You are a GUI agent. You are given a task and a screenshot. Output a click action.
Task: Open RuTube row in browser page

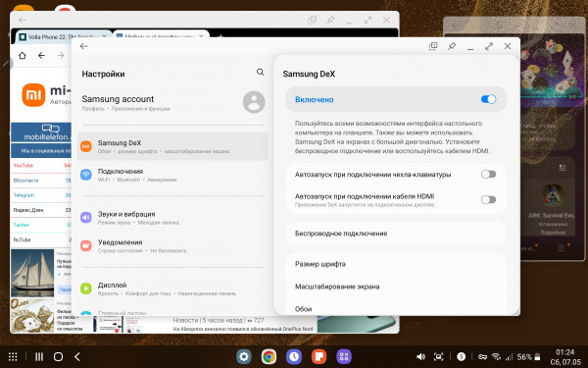pos(41,239)
